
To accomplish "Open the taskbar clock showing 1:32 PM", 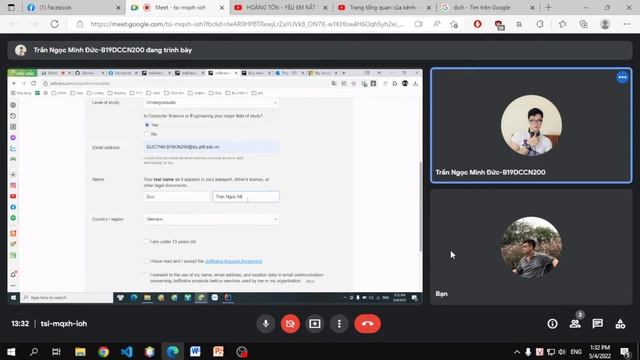I will click(x=600, y=352).
